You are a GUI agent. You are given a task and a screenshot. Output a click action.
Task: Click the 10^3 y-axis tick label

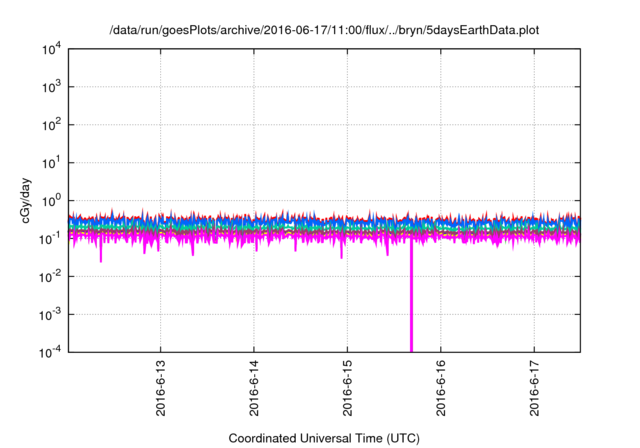pyautogui.click(x=51, y=87)
